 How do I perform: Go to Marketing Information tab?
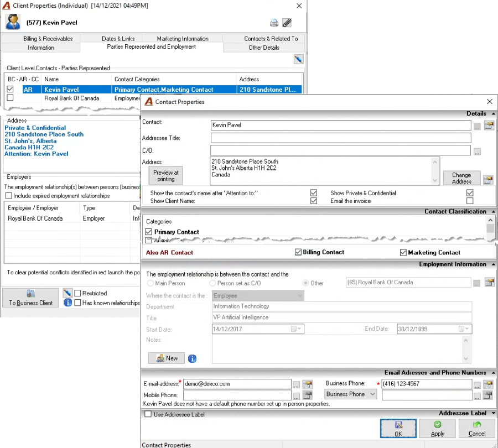click(183, 39)
